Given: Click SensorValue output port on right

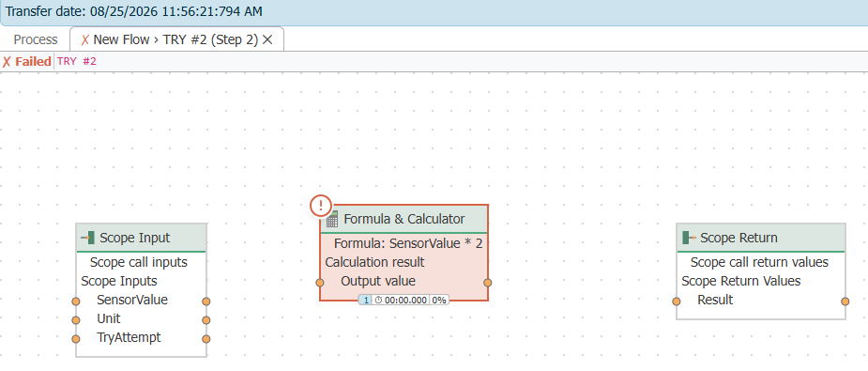Looking at the screenshot, I should tap(206, 301).
